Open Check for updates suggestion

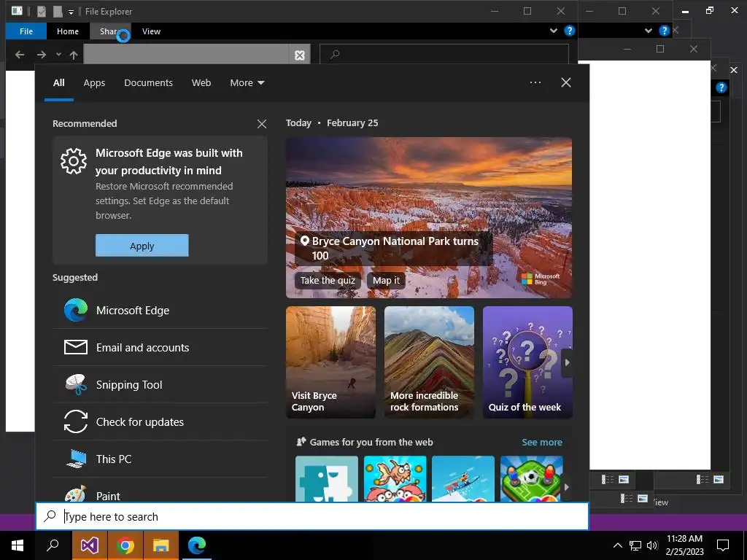tap(160, 422)
